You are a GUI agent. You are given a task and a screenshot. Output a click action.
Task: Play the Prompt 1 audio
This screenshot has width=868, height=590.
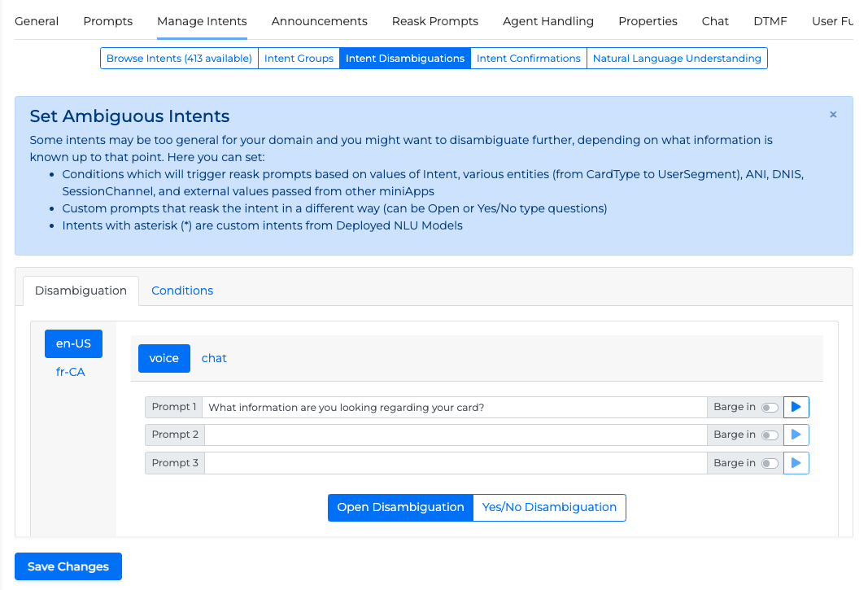(x=796, y=407)
